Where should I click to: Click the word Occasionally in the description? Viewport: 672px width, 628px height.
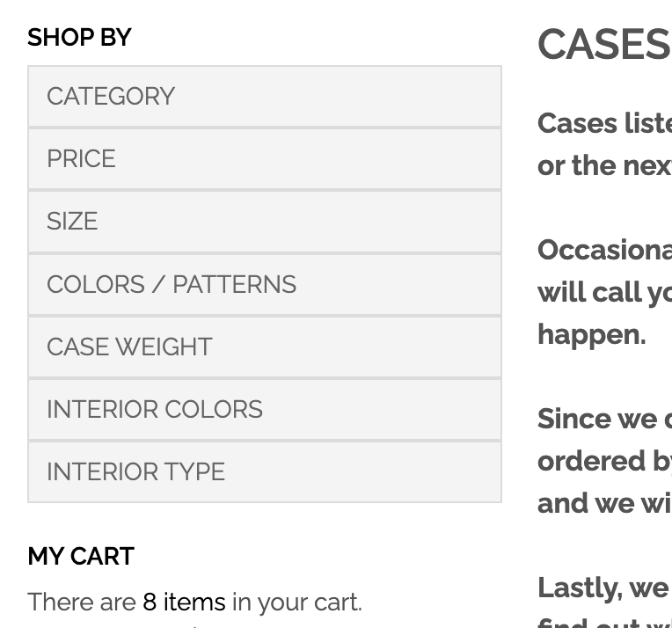click(605, 250)
